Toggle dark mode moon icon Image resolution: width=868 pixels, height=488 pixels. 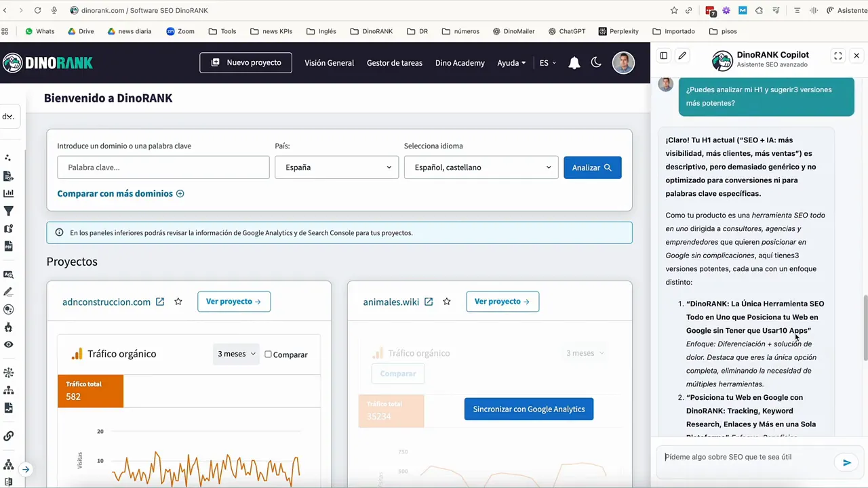pyautogui.click(x=596, y=62)
